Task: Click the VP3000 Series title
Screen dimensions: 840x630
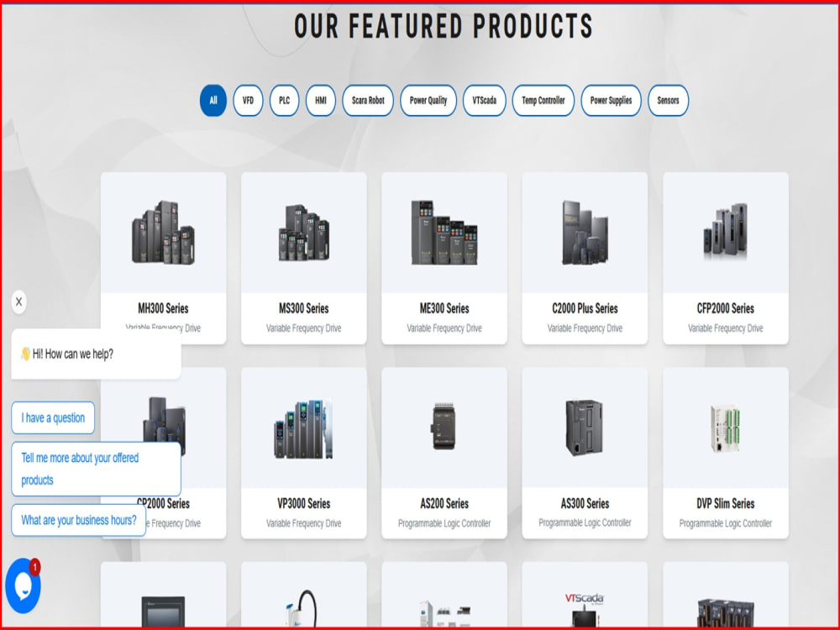Action: (304, 503)
